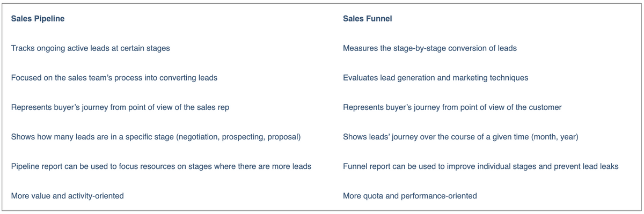
Task: Click 'More value and activity-oriented' text
Action: [68, 196]
